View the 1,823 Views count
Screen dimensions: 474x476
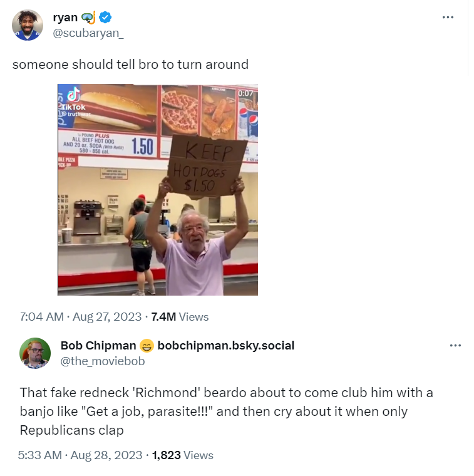pos(183,455)
